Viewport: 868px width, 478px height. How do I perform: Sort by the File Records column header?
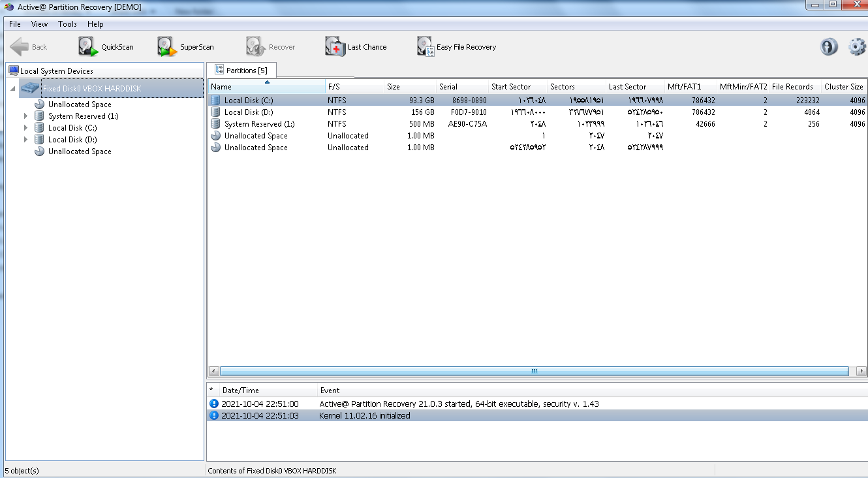coord(795,87)
